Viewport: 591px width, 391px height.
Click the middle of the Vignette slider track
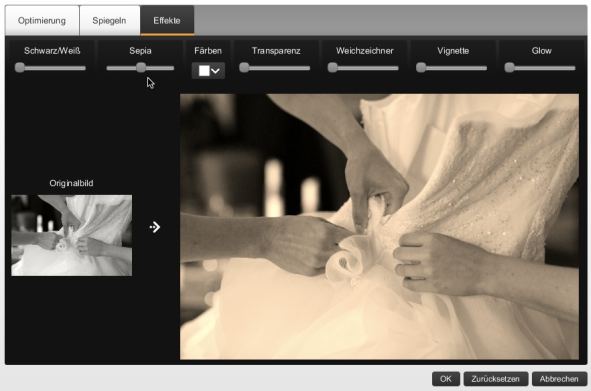coord(452,68)
